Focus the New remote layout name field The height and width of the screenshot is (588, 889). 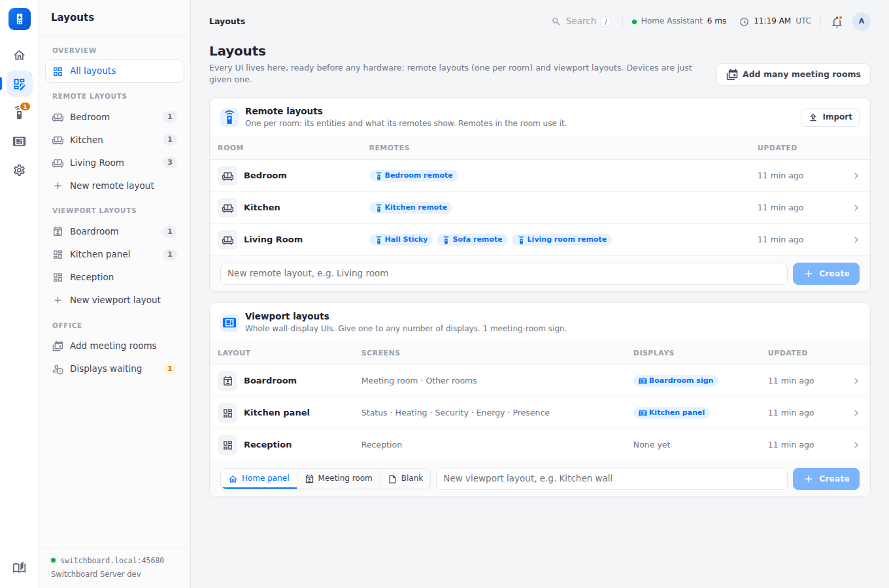[x=504, y=274]
